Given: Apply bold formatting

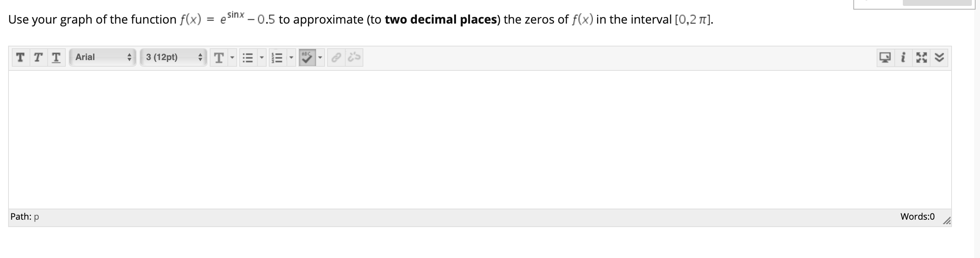Looking at the screenshot, I should point(21,58).
